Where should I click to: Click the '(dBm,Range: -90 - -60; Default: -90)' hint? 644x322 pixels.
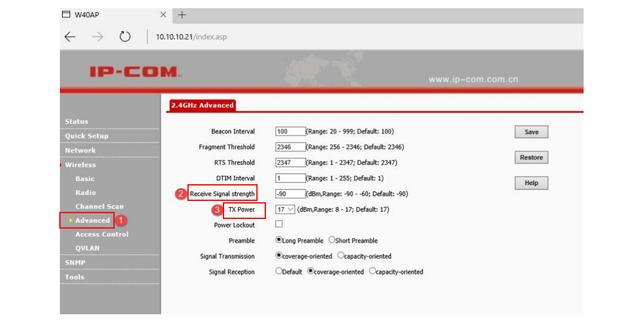357,194
